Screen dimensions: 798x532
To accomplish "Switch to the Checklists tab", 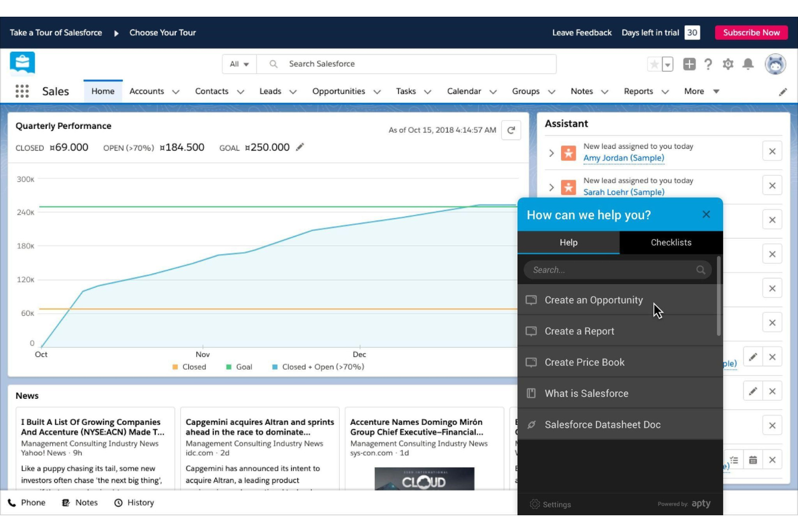I will pos(671,243).
